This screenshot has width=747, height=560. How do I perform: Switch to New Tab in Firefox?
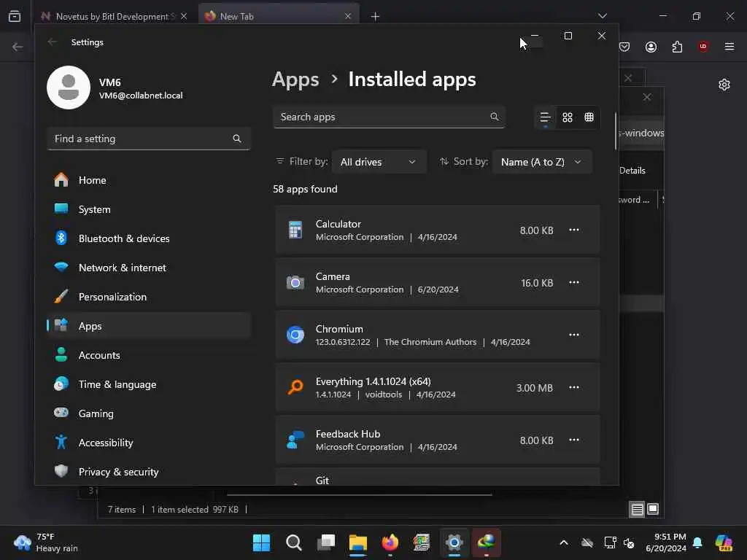click(279, 16)
